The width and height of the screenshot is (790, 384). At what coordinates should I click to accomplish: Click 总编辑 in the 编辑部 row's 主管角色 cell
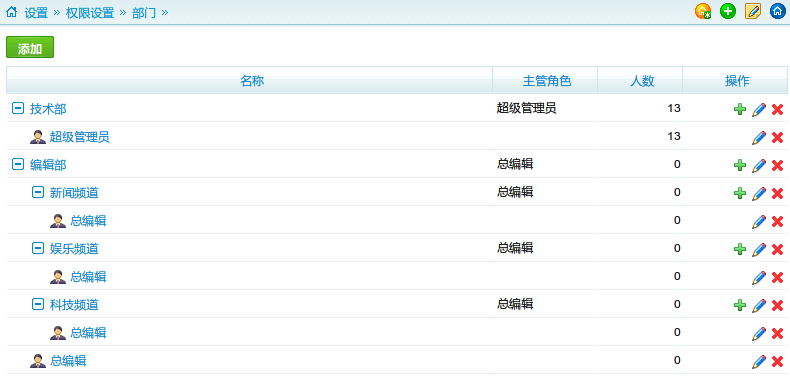click(x=515, y=164)
